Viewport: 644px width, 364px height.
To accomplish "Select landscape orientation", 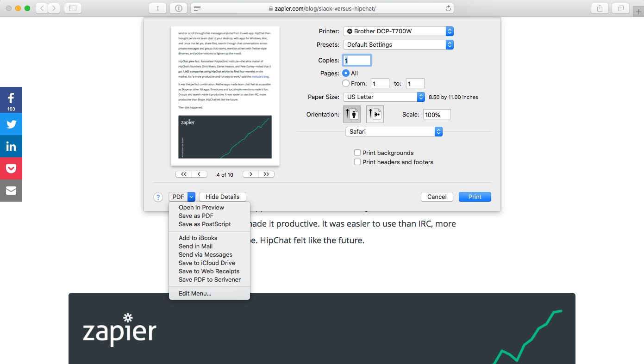I will [375, 114].
